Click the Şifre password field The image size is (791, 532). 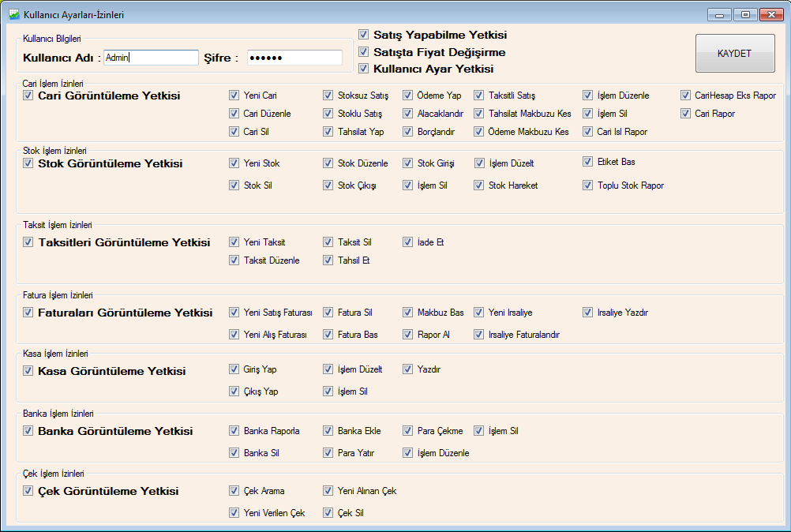pyautogui.click(x=294, y=58)
